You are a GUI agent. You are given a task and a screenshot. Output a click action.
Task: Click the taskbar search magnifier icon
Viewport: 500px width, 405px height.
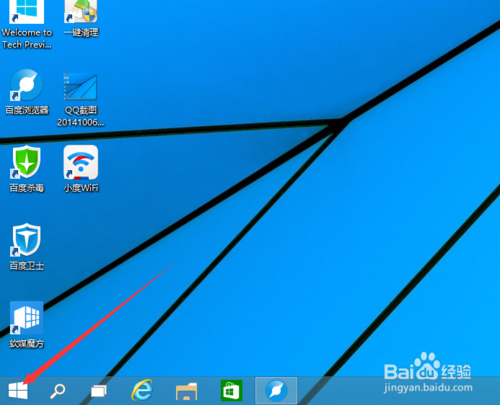click(x=57, y=391)
